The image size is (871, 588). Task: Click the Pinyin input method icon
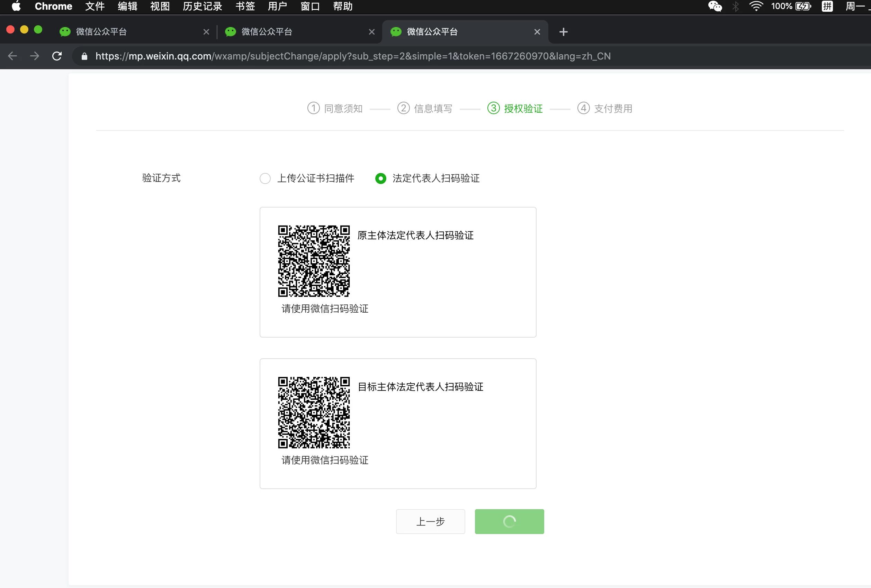point(827,6)
